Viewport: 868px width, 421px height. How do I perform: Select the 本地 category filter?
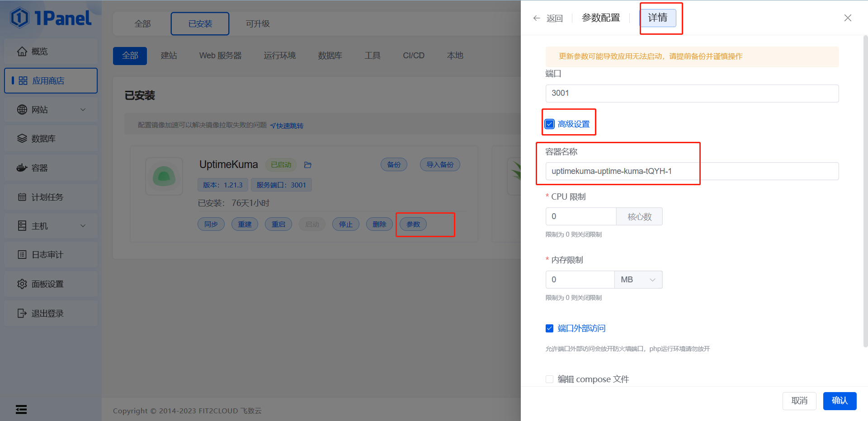(455, 56)
